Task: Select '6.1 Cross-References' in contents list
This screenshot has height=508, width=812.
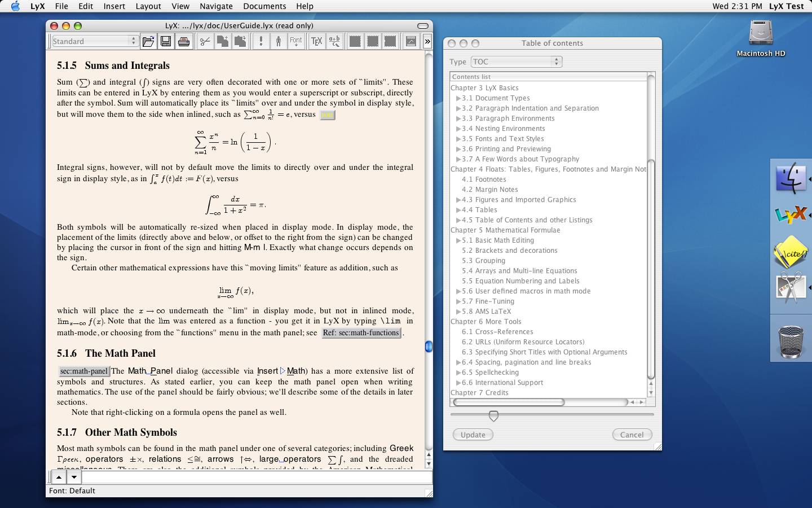Action: [x=497, y=332]
